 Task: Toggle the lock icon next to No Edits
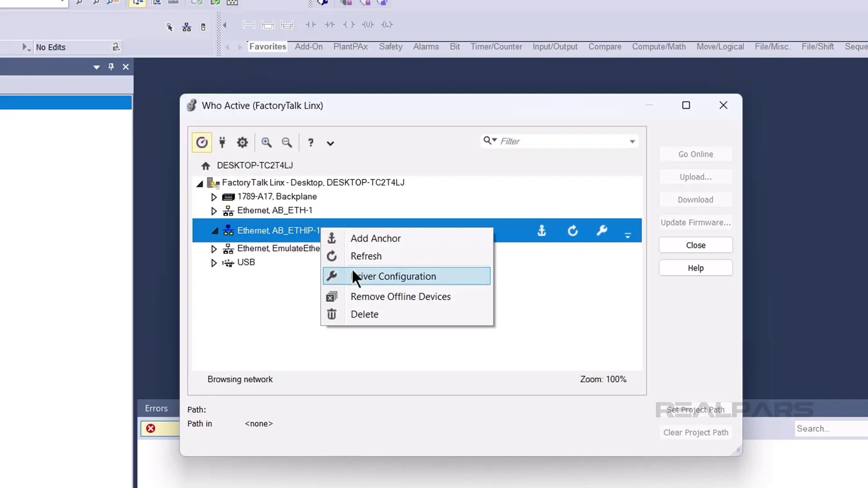pyautogui.click(x=116, y=47)
